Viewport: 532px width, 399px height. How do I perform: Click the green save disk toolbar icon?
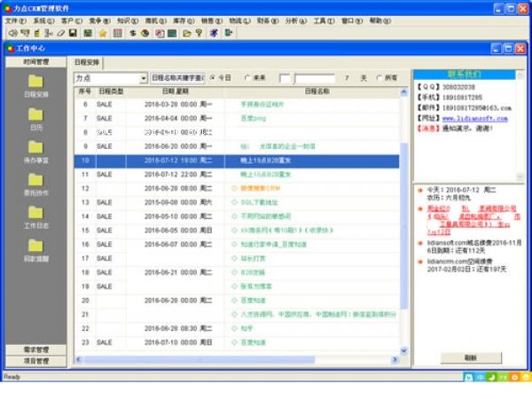point(88,33)
